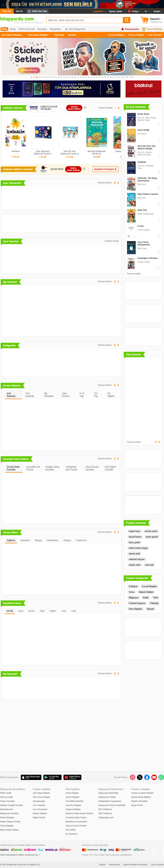
Task: Click into the book search input field
Action: coord(84,20)
